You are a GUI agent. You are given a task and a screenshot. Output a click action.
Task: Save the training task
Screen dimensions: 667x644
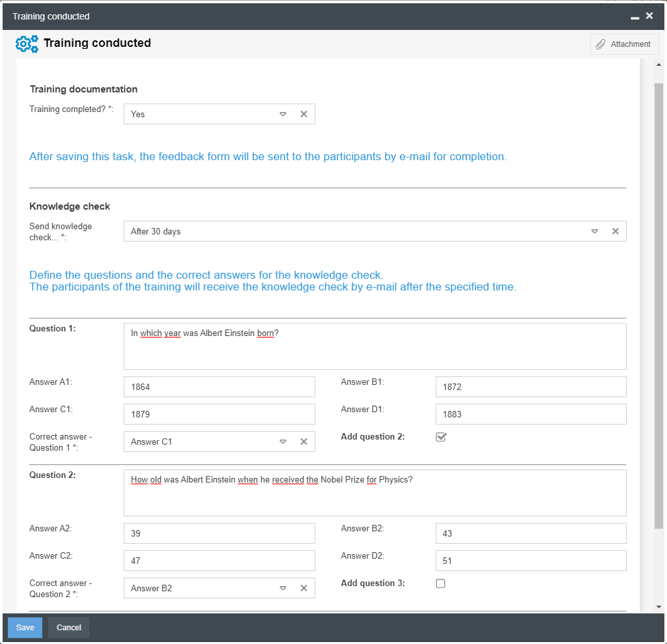click(25, 628)
